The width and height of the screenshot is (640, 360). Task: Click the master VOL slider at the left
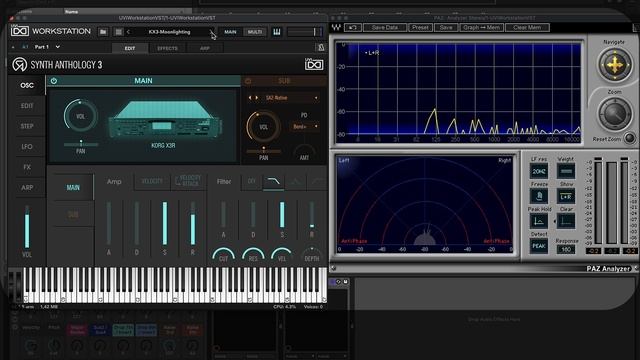tap(27, 227)
